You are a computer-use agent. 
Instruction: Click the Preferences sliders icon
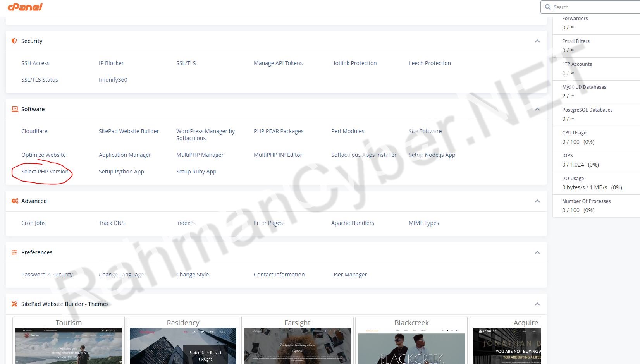point(14,252)
